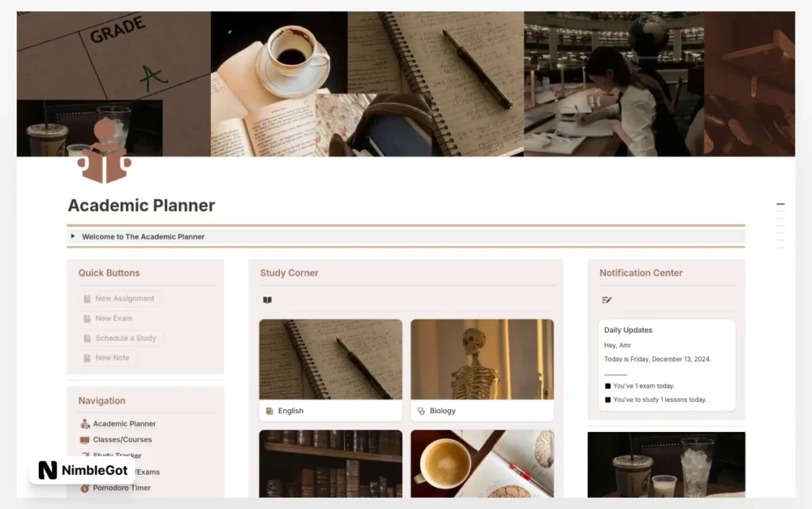Viewport: 812px width, 509px height.
Task: Click the list-edit view icon in Notification Center
Action: click(607, 300)
